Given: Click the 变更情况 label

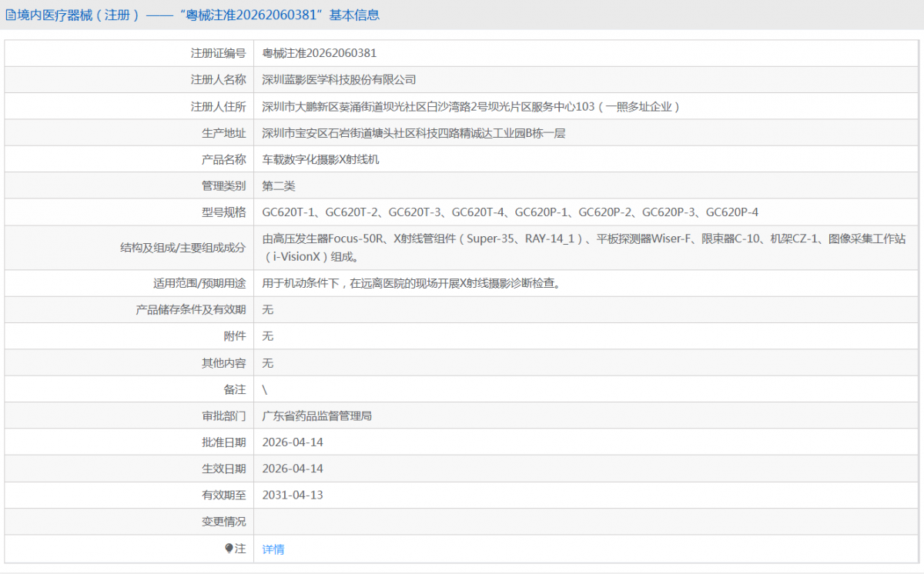Looking at the screenshot, I should pos(224,522).
